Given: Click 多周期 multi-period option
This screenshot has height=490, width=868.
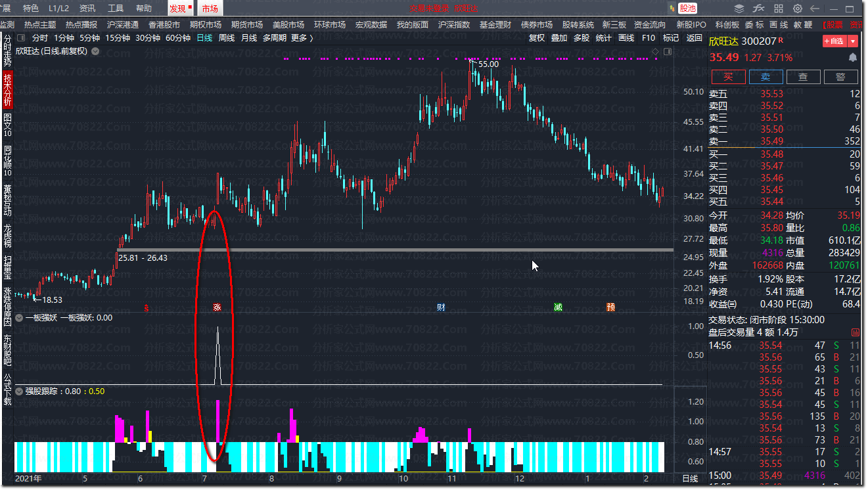Looking at the screenshot, I should [275, 38].
